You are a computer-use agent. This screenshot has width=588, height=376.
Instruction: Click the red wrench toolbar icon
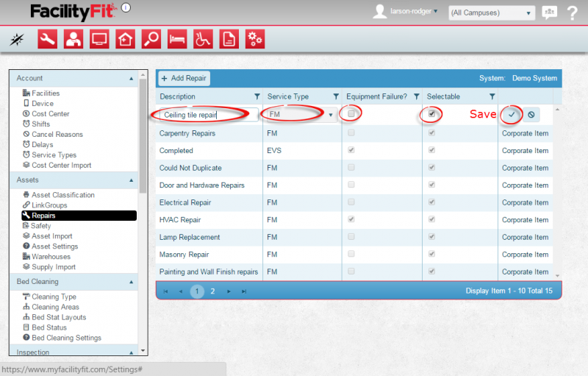point(48,39)
